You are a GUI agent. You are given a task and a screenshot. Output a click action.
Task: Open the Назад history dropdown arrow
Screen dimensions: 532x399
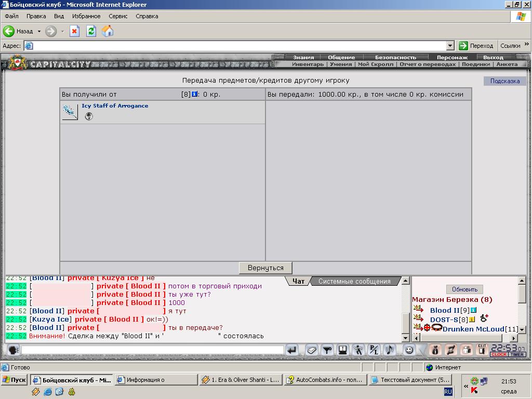click(39, 31)
